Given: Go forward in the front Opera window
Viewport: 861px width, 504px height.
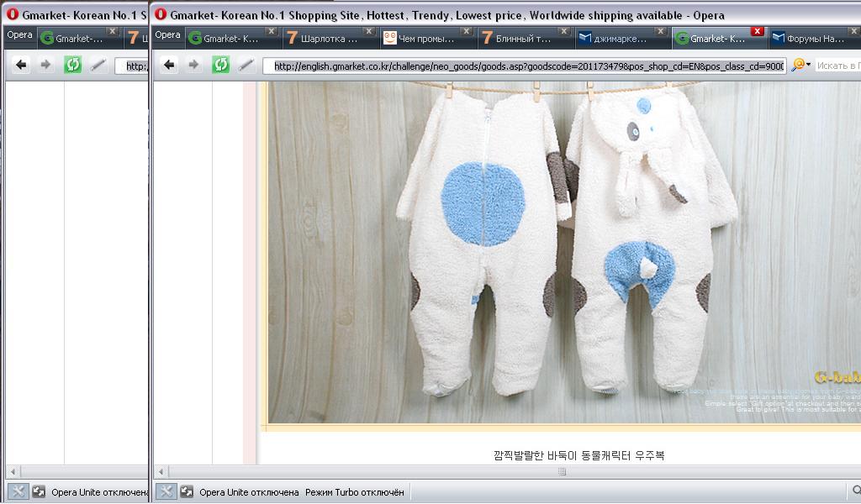Looking at the screenshot, I should click(x=194, y=66).
